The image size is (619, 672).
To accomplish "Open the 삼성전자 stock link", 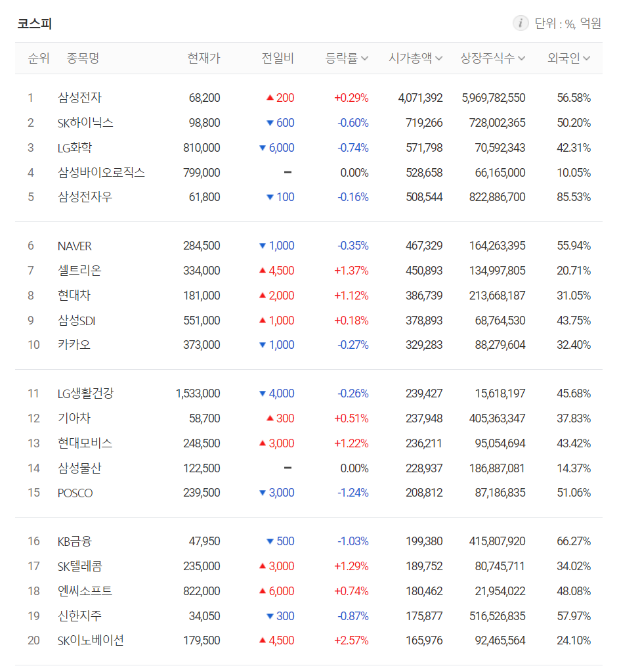I will point(79,98).
